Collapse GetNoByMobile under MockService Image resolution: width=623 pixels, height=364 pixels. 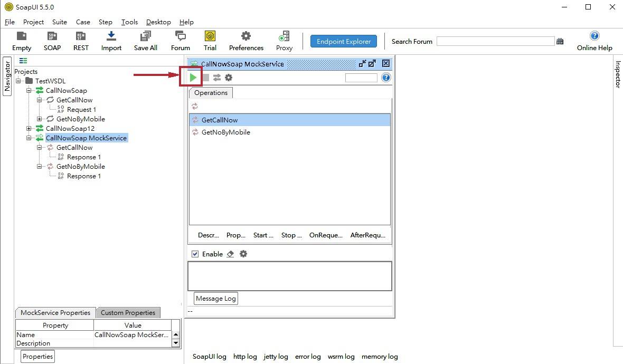click(x=40, y=167)
